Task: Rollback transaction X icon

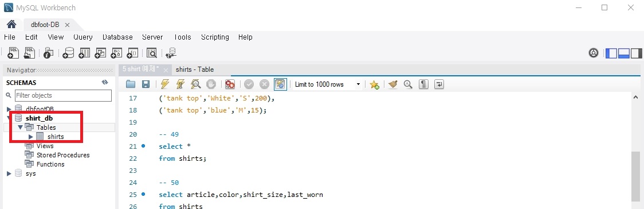Action: click(x=264, y=84)
